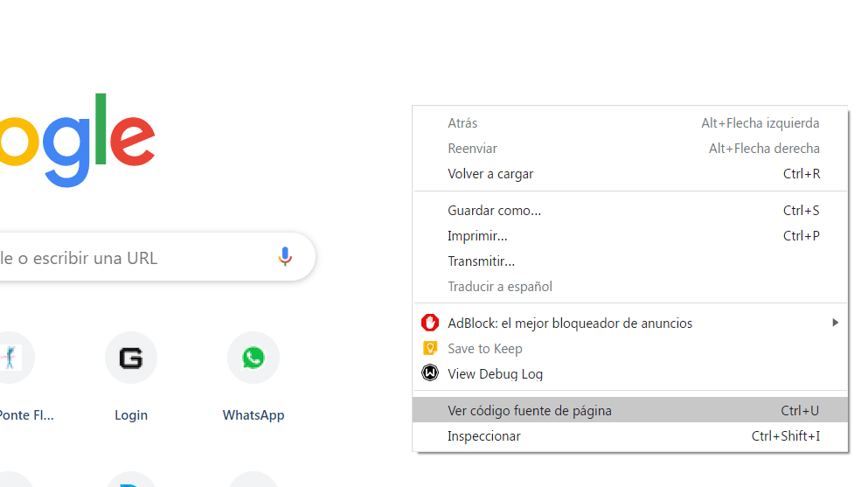Open the Ponte Fl... shortcut icon
This screenshot has height=487, width=868.
coord(12,358)
